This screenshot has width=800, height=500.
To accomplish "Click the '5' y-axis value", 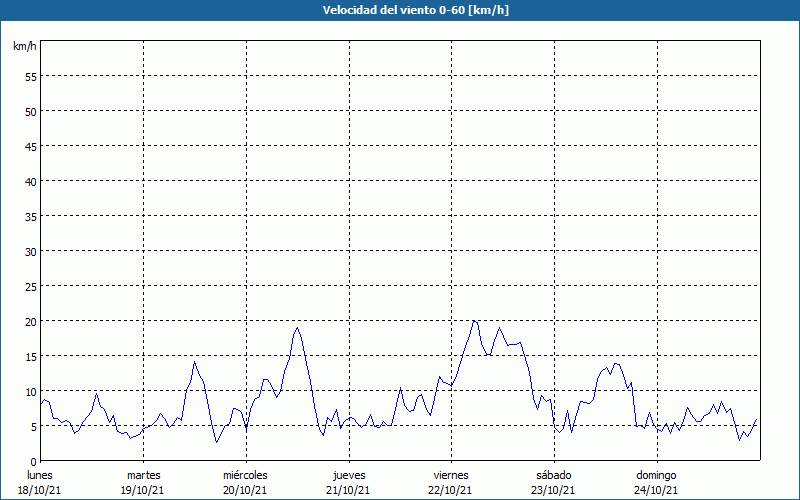I will point(34,427).
